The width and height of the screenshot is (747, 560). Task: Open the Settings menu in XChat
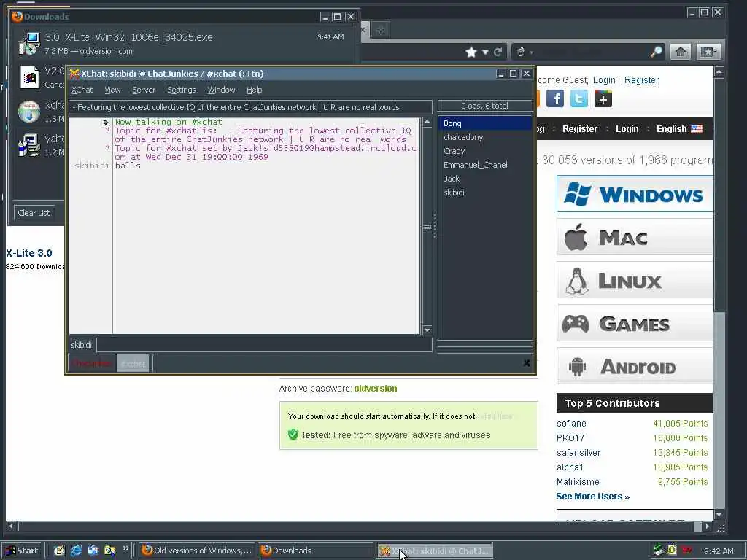[181, 90]
